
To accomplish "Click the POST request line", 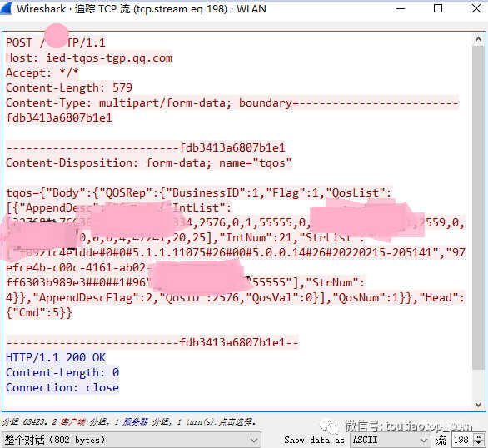I will pyautogui.click(x=56, y=42).
